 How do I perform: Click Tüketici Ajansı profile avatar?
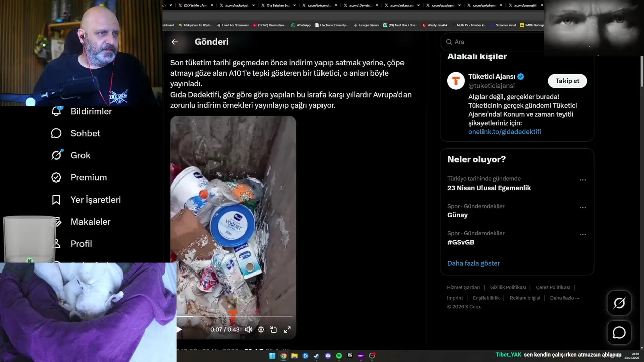[456, 81]
